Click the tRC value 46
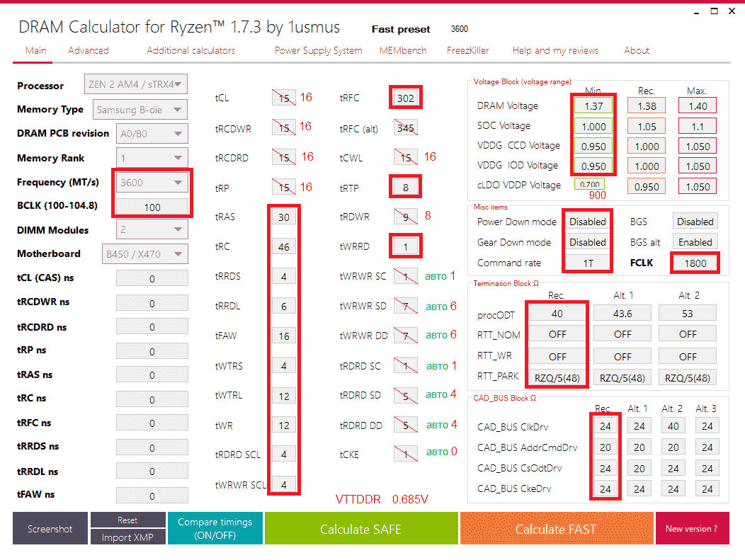Screen dimensions: 745x560 click(284, 247)
